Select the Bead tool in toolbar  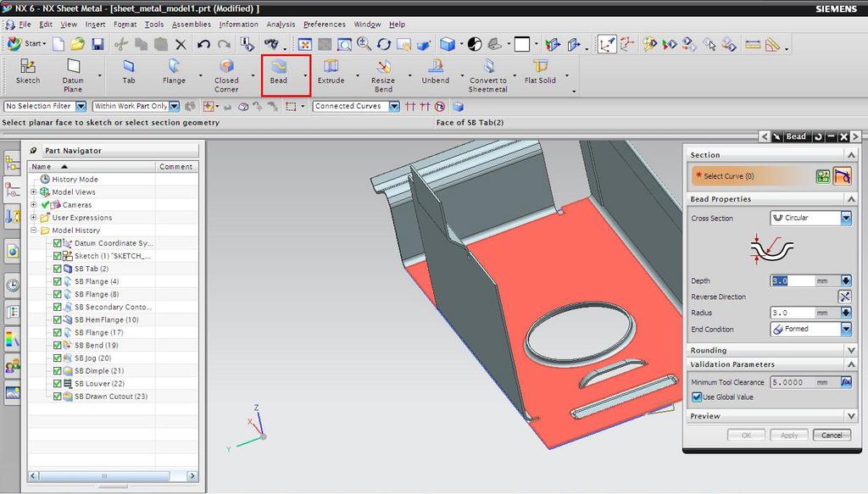pyautogui.click(x=278, y=73)
